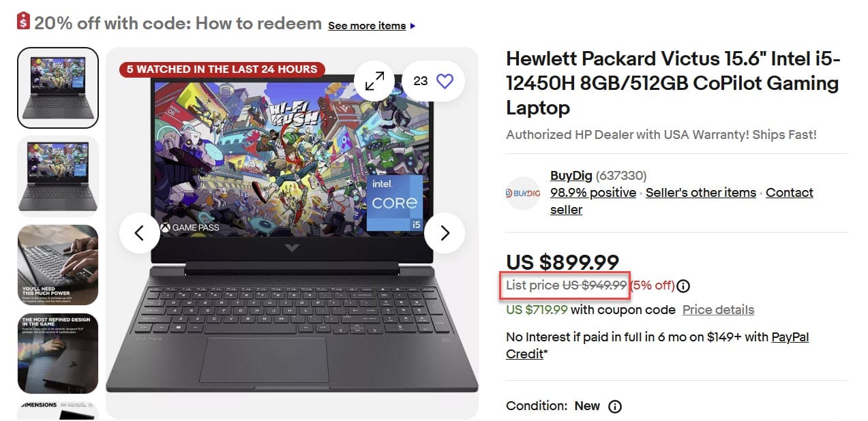Viewport: 868px width, 421px height.
Task: Open the PayPal Credit link
Action: 790,337
